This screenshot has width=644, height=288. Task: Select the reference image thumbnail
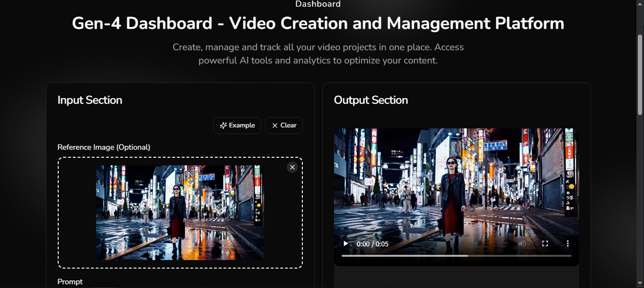coord(180,212)
